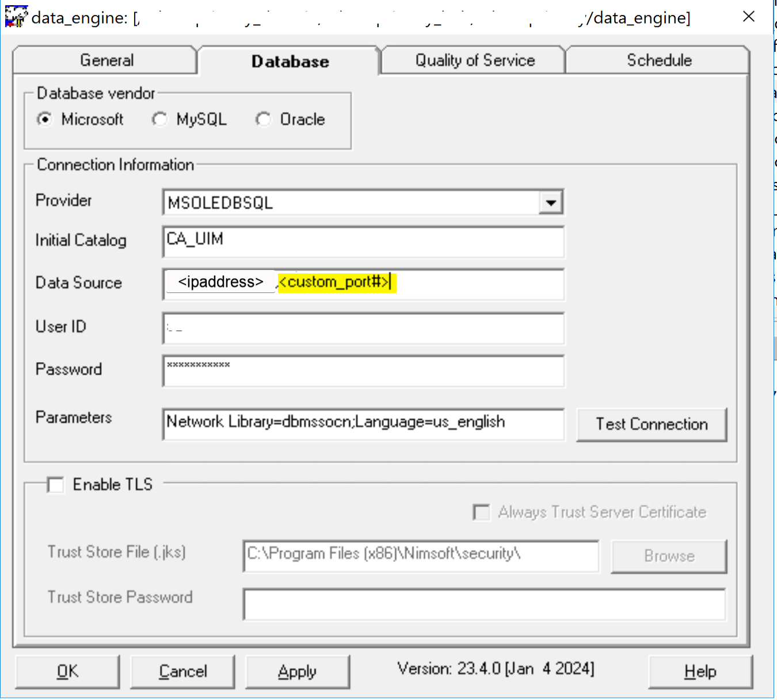Viewport: 777px width, 700px height.
Task: Focus the Initial Catalog field
Action: 363,242
